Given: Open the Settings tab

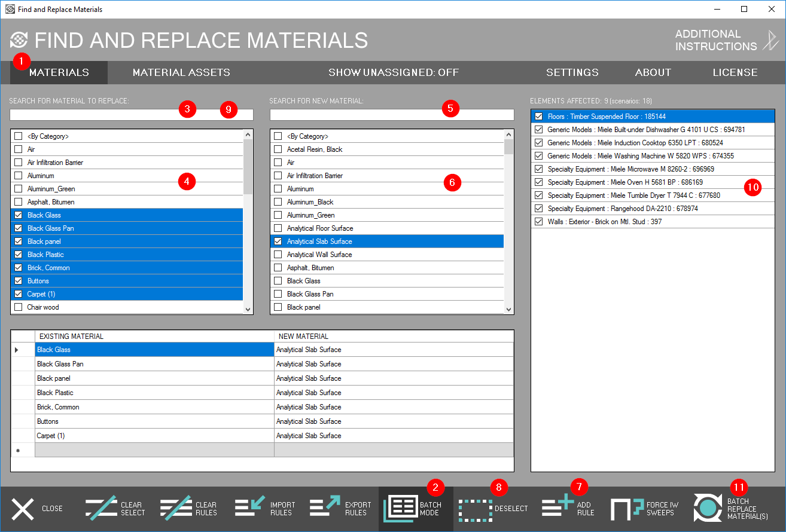Looking at the screenshot, I should point(572,72).
